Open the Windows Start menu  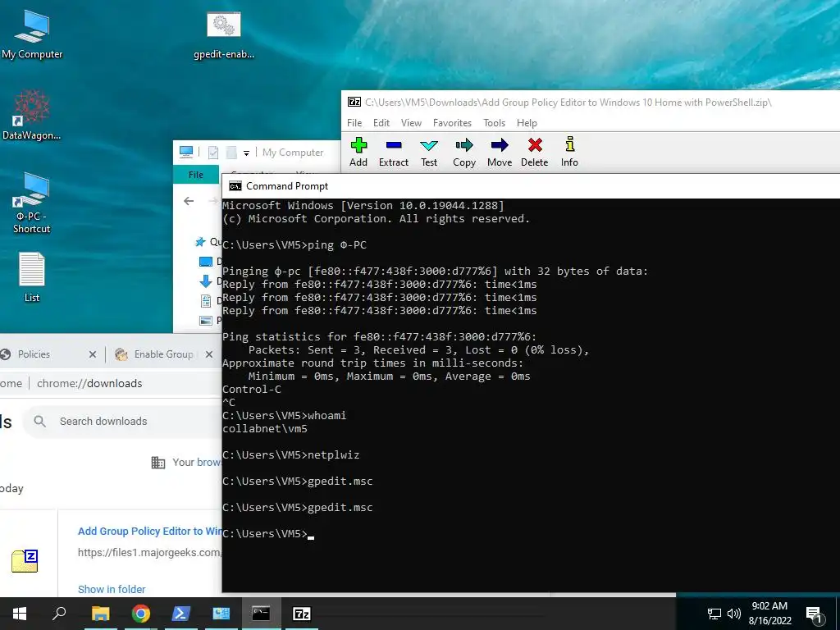20,614
